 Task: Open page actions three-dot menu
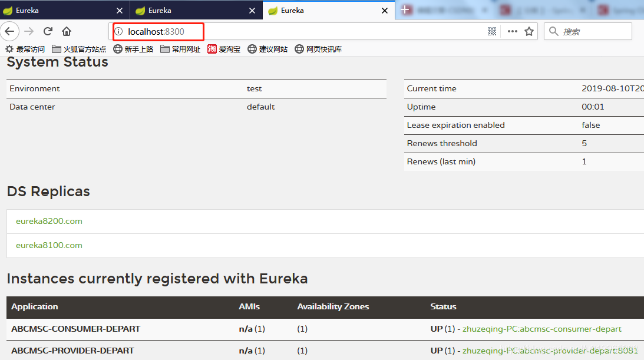512,31
